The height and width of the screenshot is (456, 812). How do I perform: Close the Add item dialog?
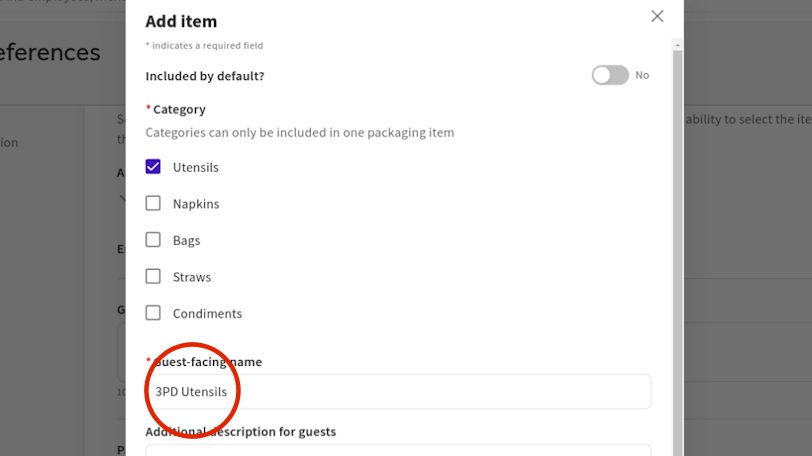(657, 16)
